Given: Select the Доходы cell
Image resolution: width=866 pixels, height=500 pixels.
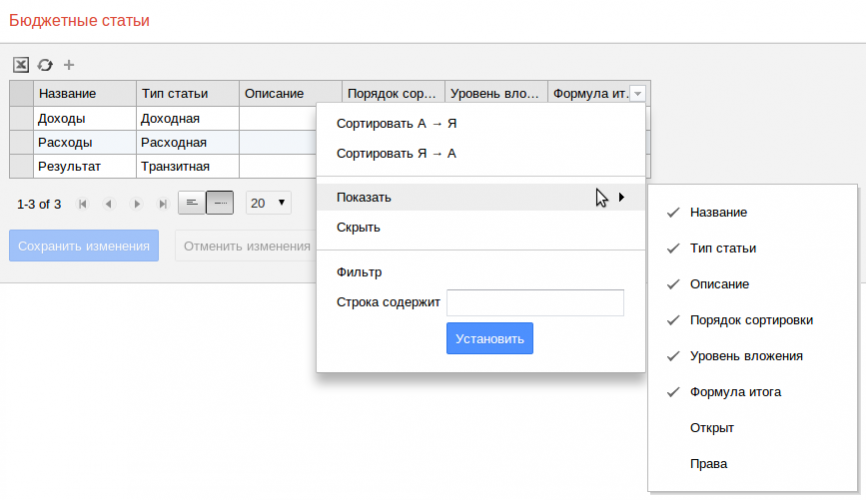Looking at the screenshot, I should [x=85, y=119].
